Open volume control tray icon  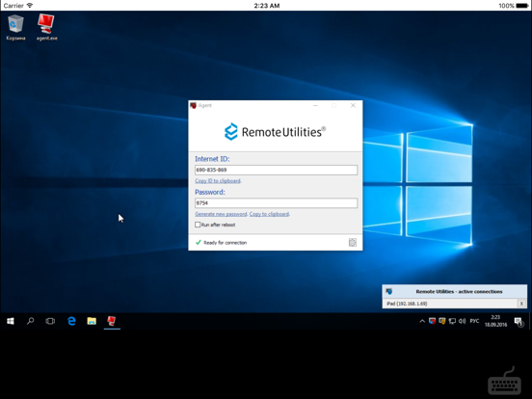pos(462,321)
